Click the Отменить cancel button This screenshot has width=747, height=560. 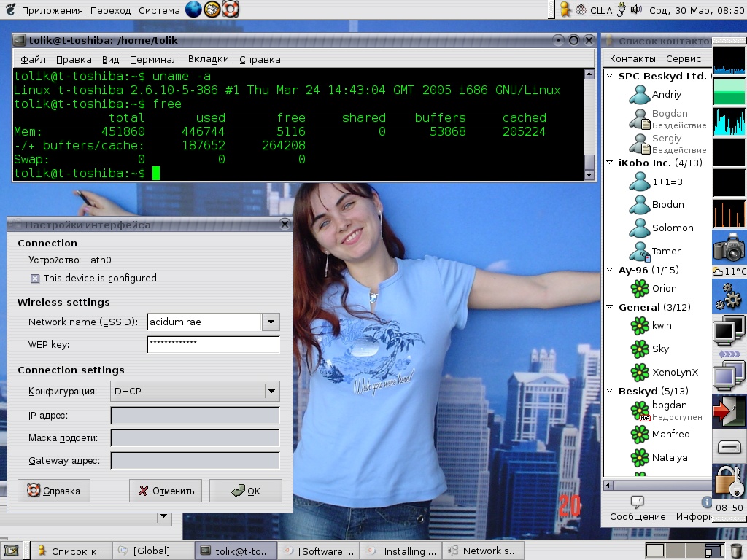pos(166,491)
